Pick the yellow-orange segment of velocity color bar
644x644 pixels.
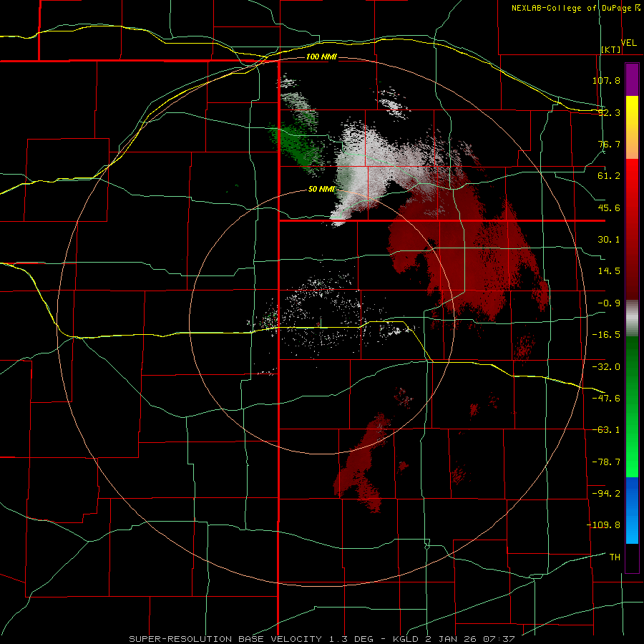[x=632, y=127]
